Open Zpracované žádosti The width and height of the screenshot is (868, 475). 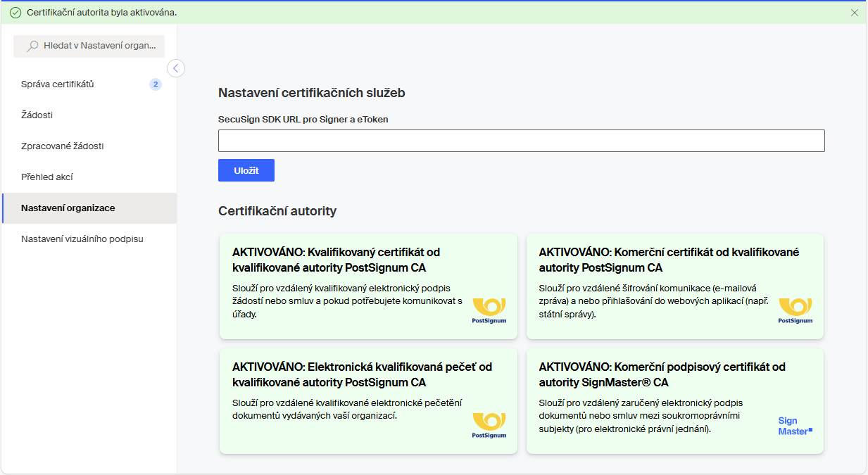89,146
